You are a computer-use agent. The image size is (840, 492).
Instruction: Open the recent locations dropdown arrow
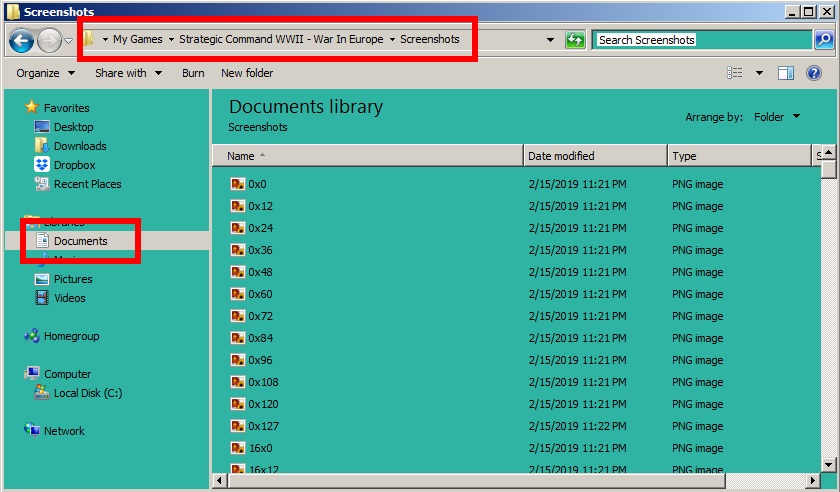[68, 41]
